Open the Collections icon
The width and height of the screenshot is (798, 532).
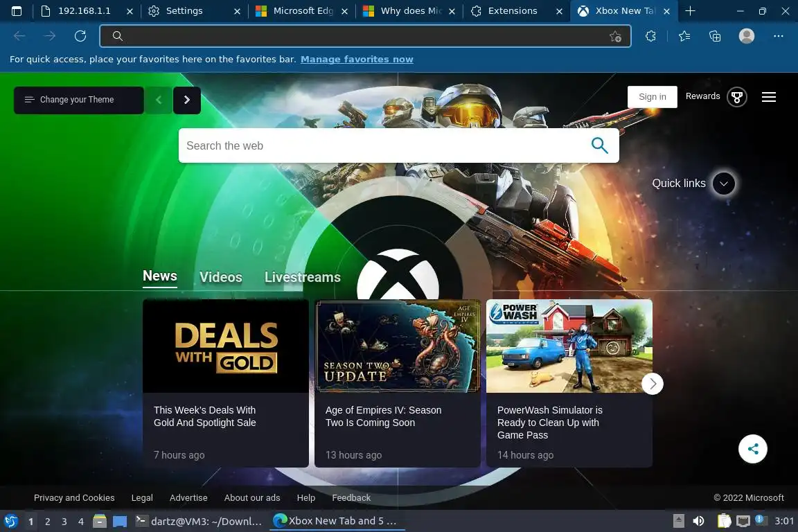pyautogui.click(x=715, y=35)
